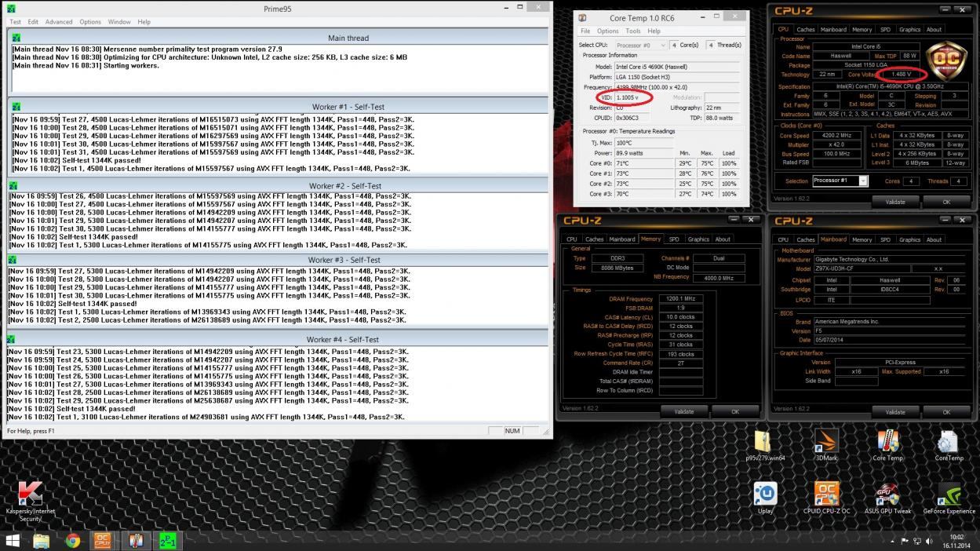980x551 pixels.
Task: Click the NUM indicator in Prime95 status bar
Action: [x=512, y=431]
